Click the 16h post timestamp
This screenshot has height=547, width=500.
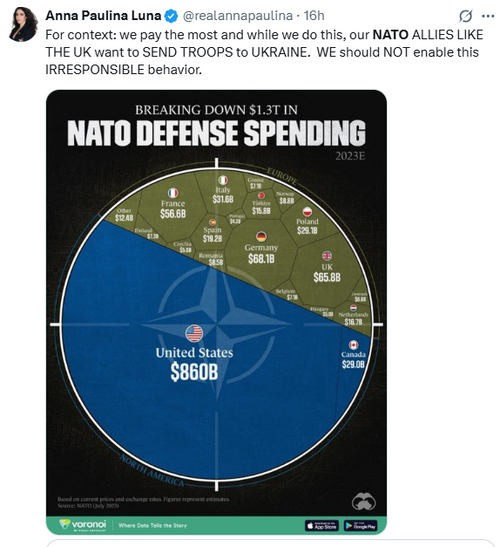(x=314, y=16)
